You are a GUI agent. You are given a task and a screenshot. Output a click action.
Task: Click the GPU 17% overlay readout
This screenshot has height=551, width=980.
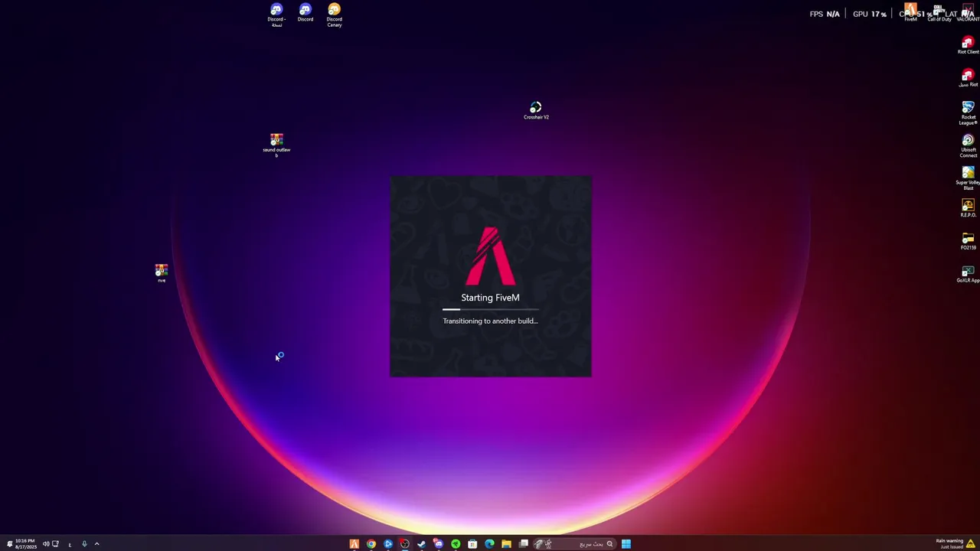pyautogui.click(x=870, y=14)
